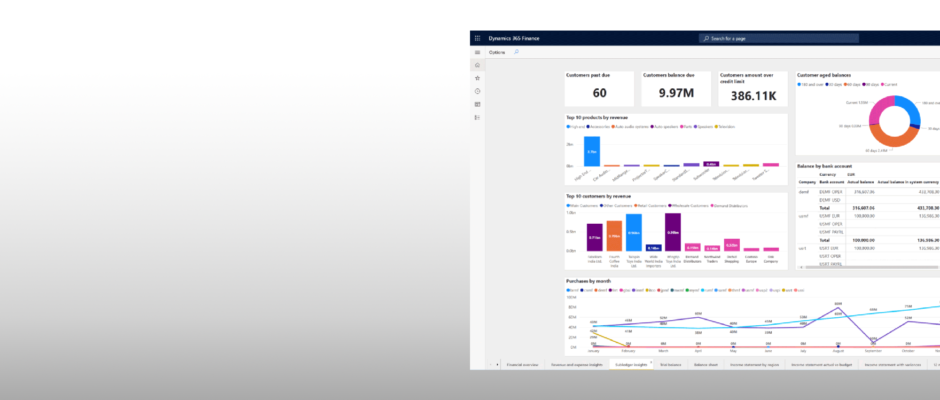940x400 pixels.
Task: Click the previous tabs arrow at bottom
Action: (x=491, y=365)
